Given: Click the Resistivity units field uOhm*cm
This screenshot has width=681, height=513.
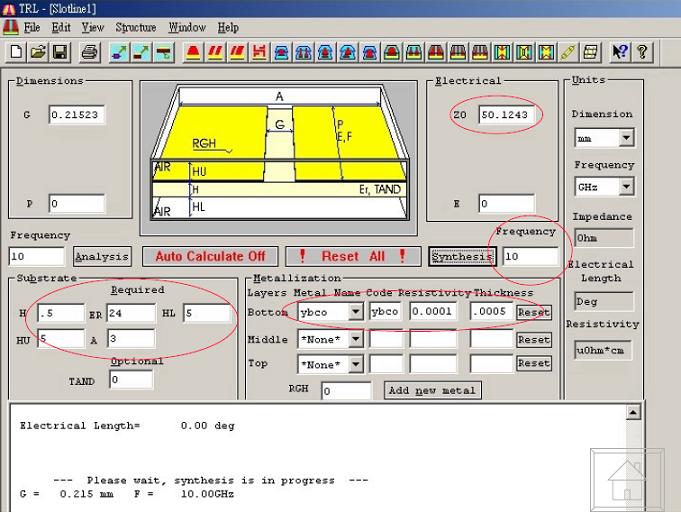Looking at the screenshot, I should pyautogui.click(x=602, y=350).
